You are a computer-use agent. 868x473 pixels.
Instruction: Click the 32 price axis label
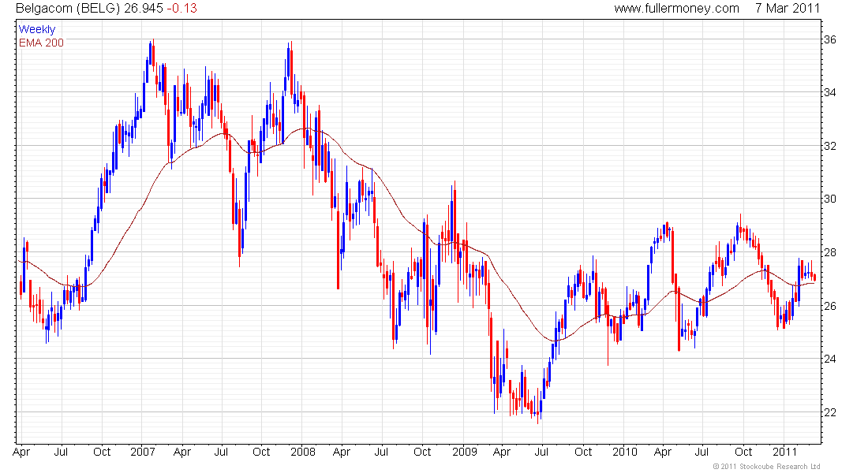point(830,146)
